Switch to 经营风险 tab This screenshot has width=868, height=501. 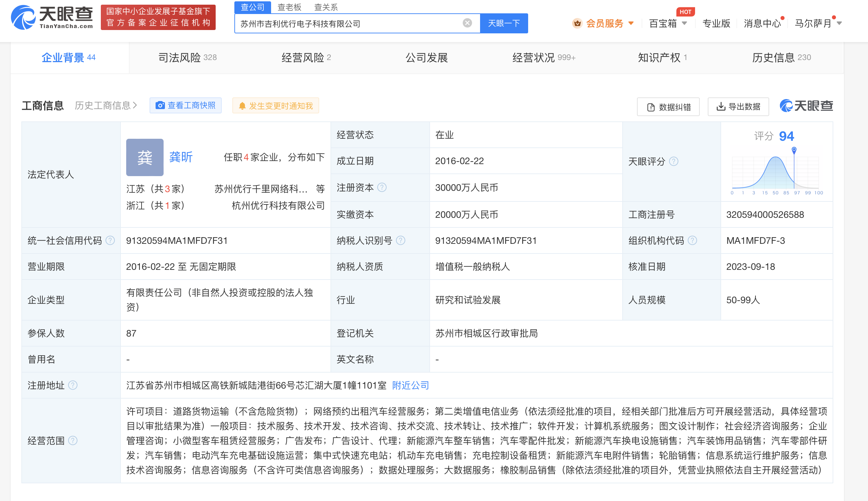(306, 57)
